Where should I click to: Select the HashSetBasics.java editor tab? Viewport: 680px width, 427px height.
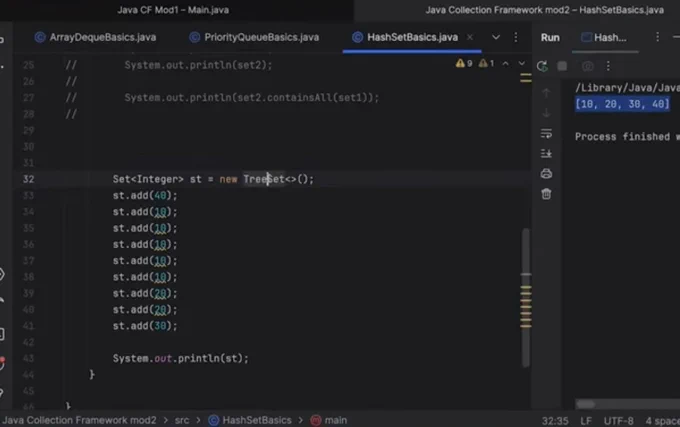coord(405,37)
